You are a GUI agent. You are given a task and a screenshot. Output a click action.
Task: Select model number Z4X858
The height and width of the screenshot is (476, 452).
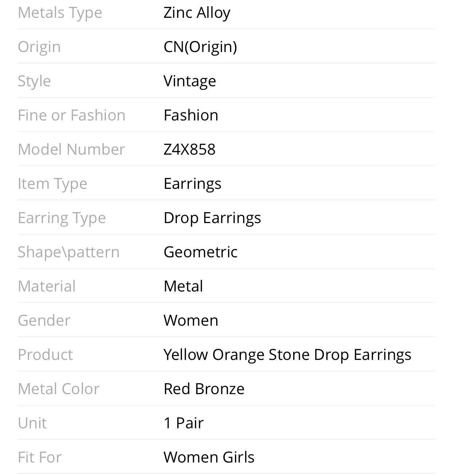tap(189, 150)
